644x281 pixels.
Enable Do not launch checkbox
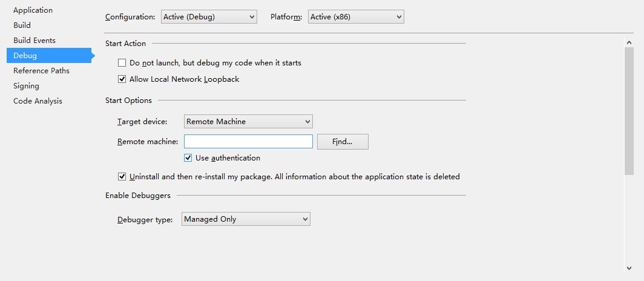click(122, 63)
